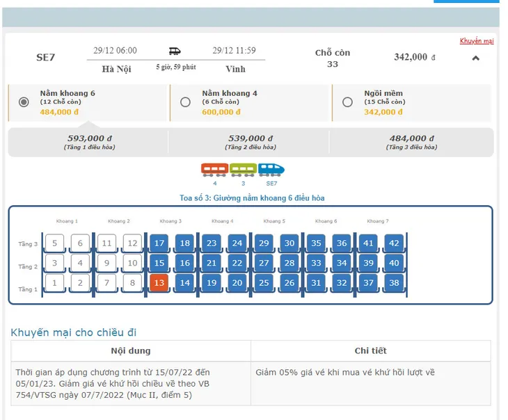
Task: Collapse the SE7 train details chevron
Action: click(x=475, y=58)
